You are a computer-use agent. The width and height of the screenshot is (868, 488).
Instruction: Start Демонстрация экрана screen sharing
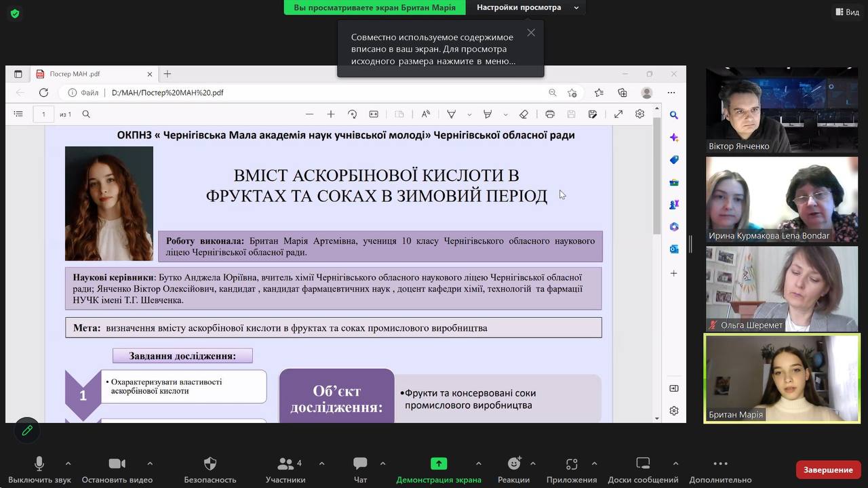click(439, 470)
